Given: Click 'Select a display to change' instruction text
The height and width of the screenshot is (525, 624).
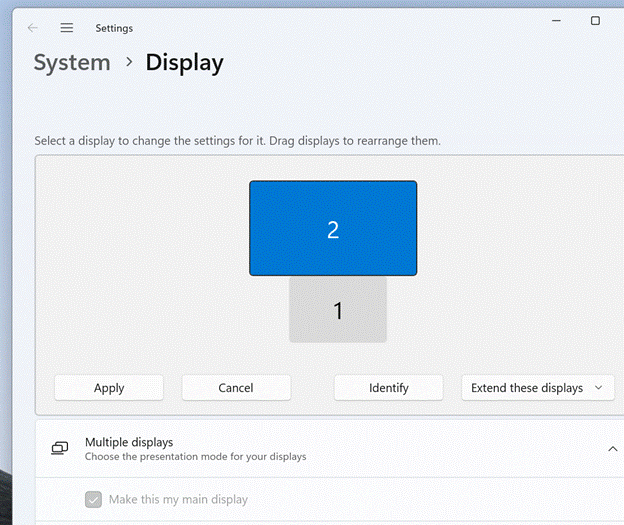Looking at the screenshot, I should (x=238, y=141).
